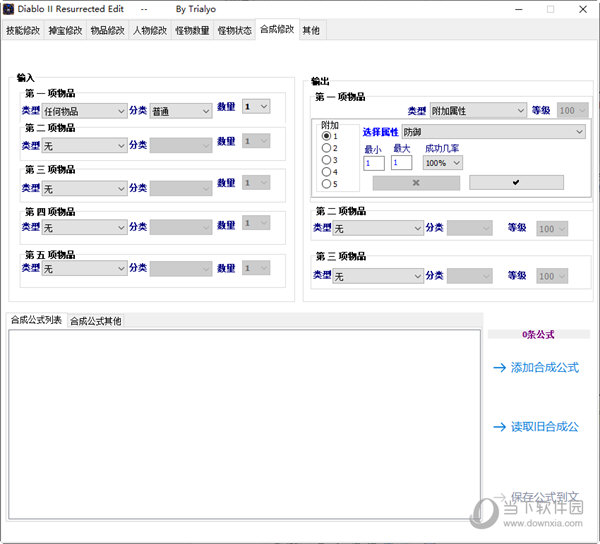Open the 其他 tab

coord(311,30)
